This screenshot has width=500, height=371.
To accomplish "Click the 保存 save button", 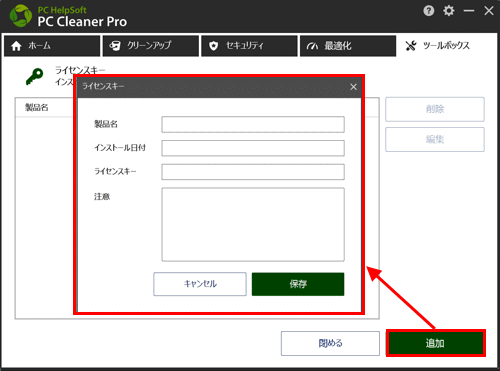I will [x=298, y=284].
